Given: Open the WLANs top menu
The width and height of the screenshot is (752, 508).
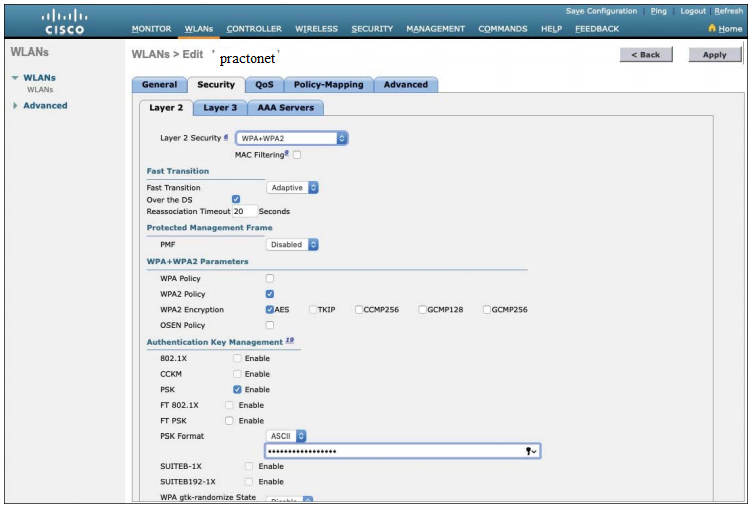Looking at the screenshot, I should point(199,29).
